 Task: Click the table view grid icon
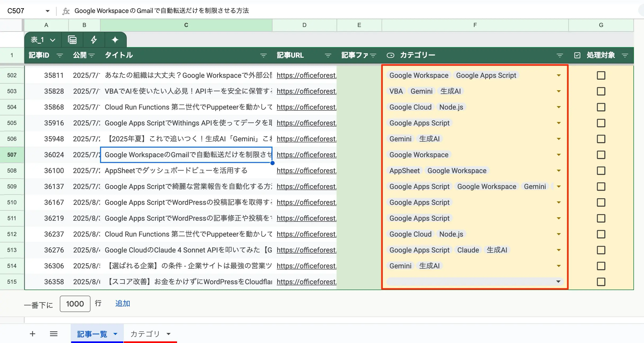[72, 40]
